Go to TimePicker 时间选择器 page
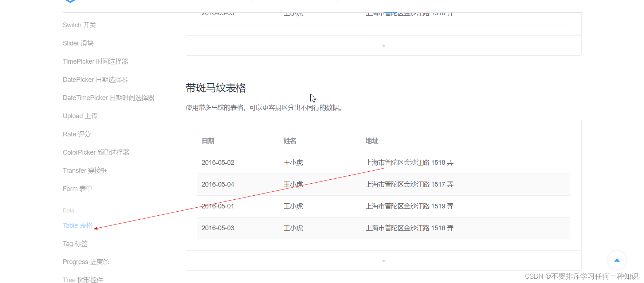The width and height of the screenshot is (644, 283). pos(95,61)
